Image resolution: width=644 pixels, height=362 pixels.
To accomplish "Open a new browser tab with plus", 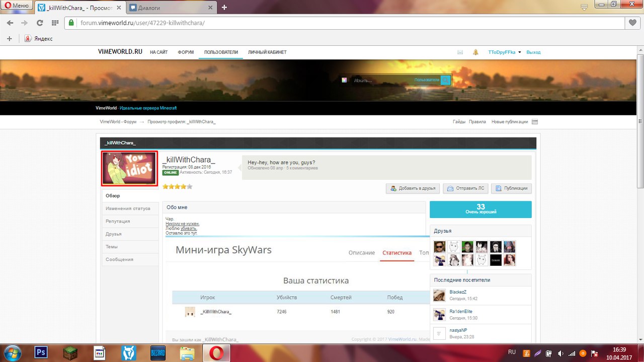I will (224, 7).
